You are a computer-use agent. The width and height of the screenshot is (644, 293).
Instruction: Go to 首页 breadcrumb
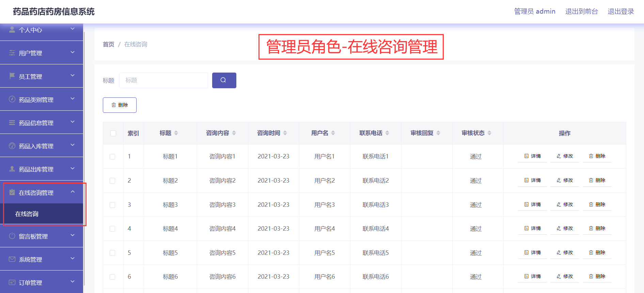[x=109, y=44]
